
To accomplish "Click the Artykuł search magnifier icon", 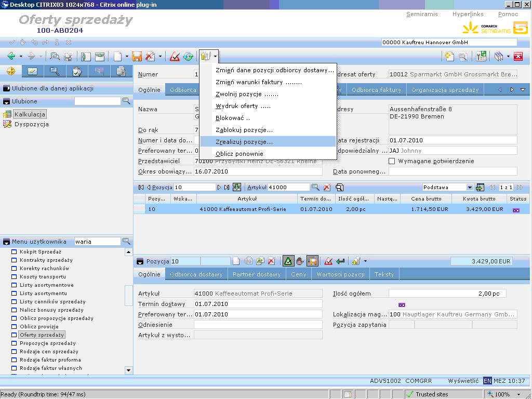I will [315, 187].
